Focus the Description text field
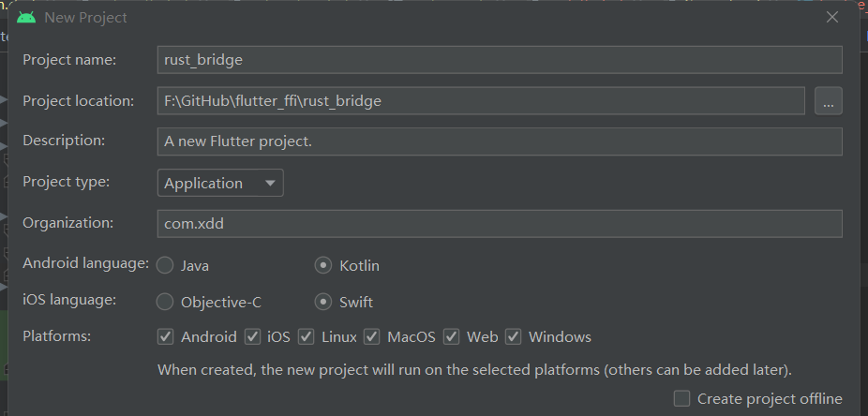The height and width of the screenshot is (416, 868). [x=500, y=141]
